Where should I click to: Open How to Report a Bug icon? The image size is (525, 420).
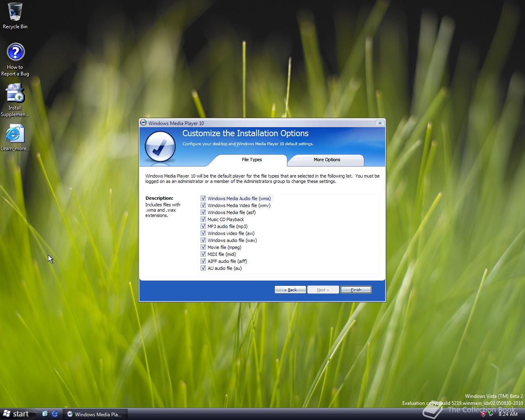15,60
